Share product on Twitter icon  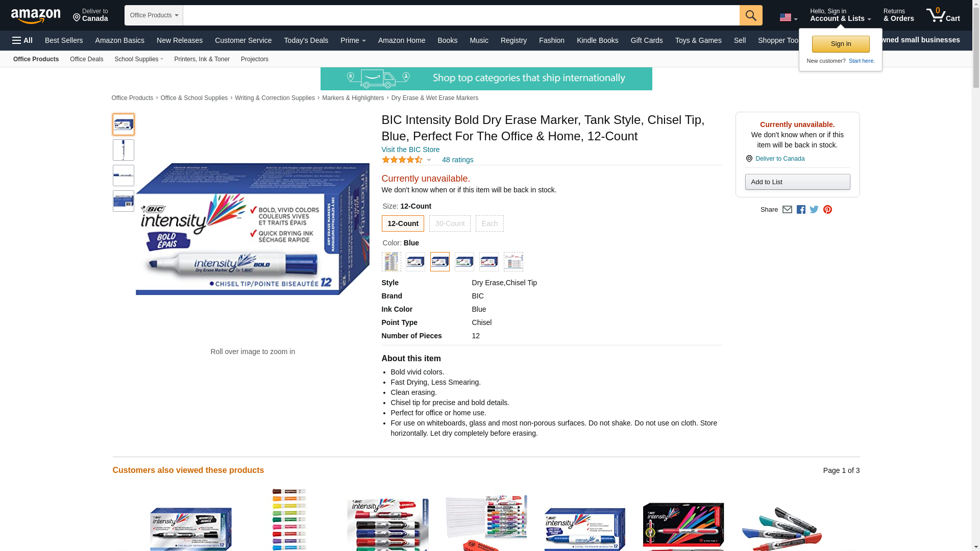[814, 210]
